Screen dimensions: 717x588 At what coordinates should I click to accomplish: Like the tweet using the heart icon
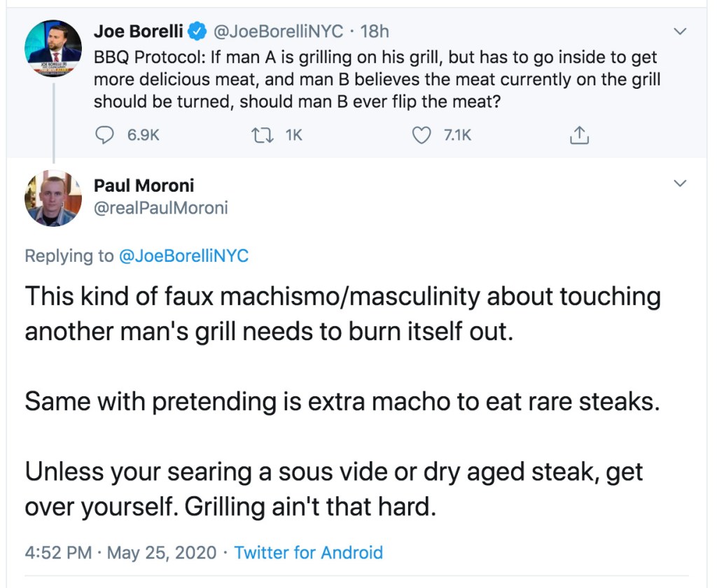pos(421,134)
